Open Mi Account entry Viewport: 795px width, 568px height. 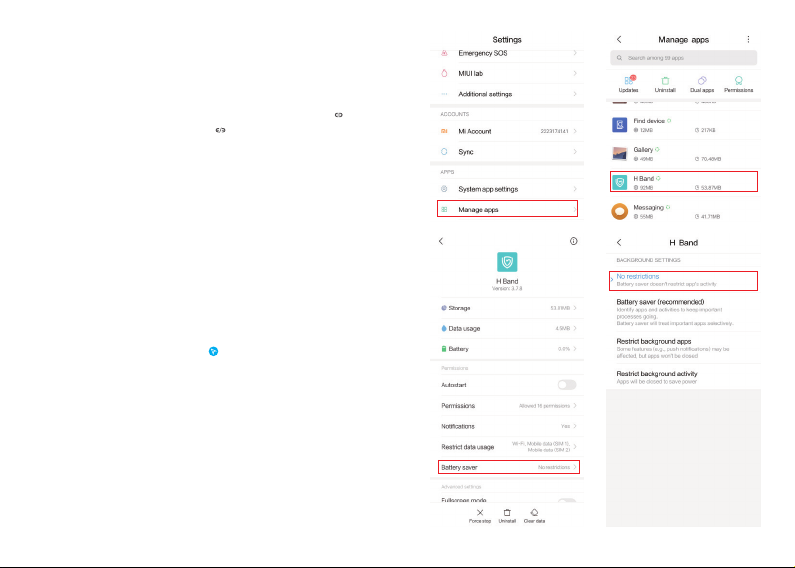507,131
